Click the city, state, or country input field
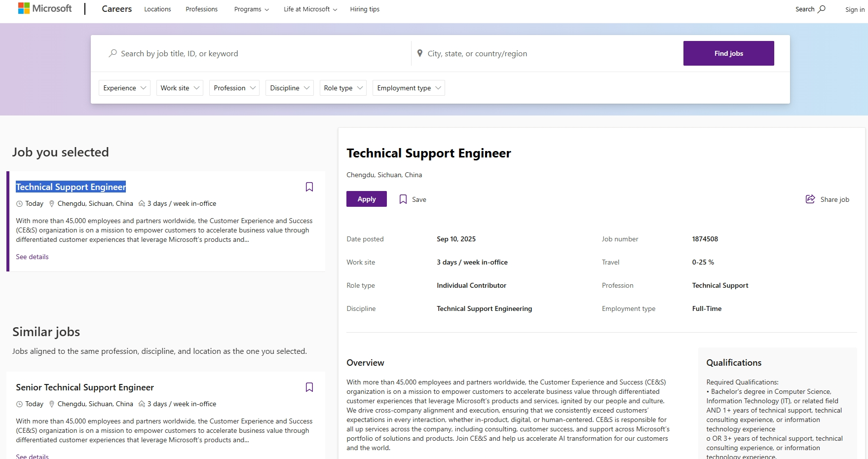 click(x=548, y=53)
